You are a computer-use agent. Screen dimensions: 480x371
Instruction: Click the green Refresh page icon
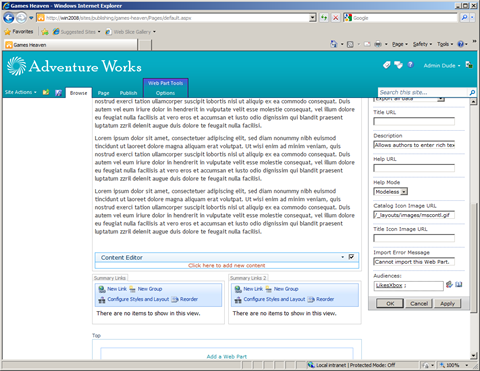324,18
